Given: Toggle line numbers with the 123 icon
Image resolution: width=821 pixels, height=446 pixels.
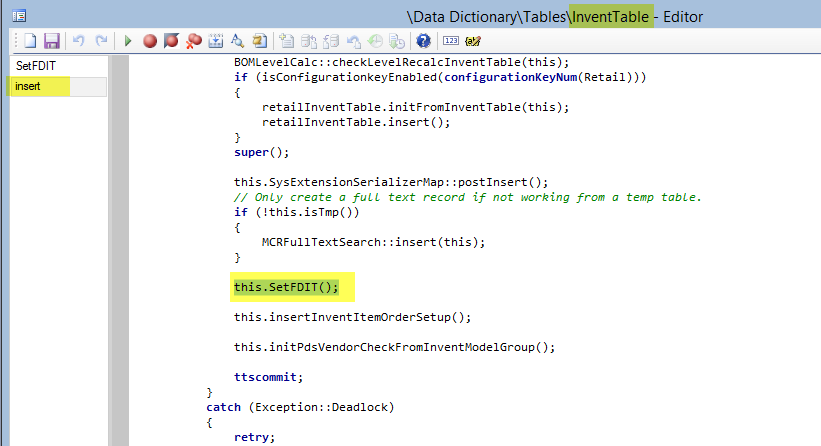Looking at the screenshot, I should (450, 41).
